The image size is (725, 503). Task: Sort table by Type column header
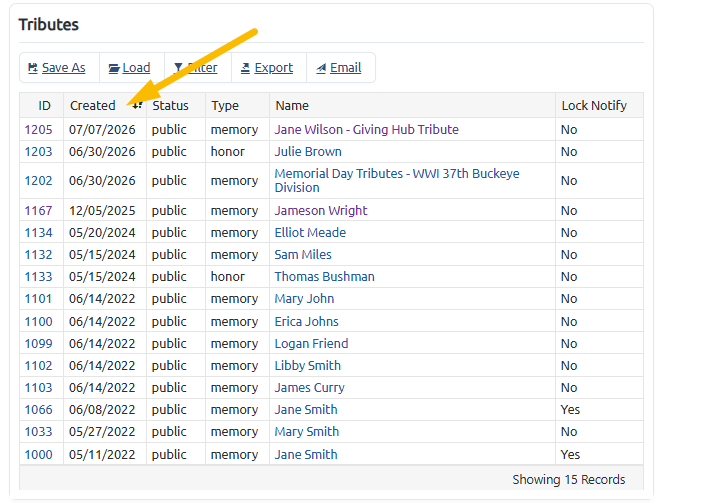pyautogui.click(x=225, y=106)
